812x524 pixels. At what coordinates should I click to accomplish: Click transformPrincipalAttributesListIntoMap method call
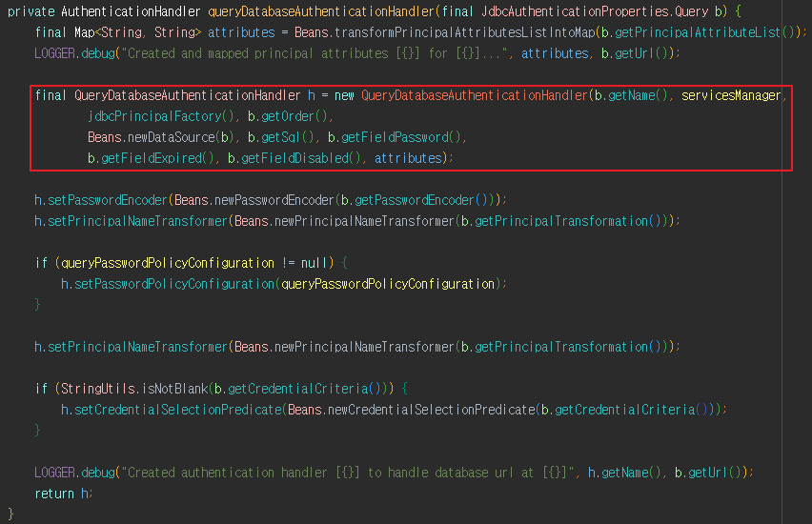coord(464,32)
